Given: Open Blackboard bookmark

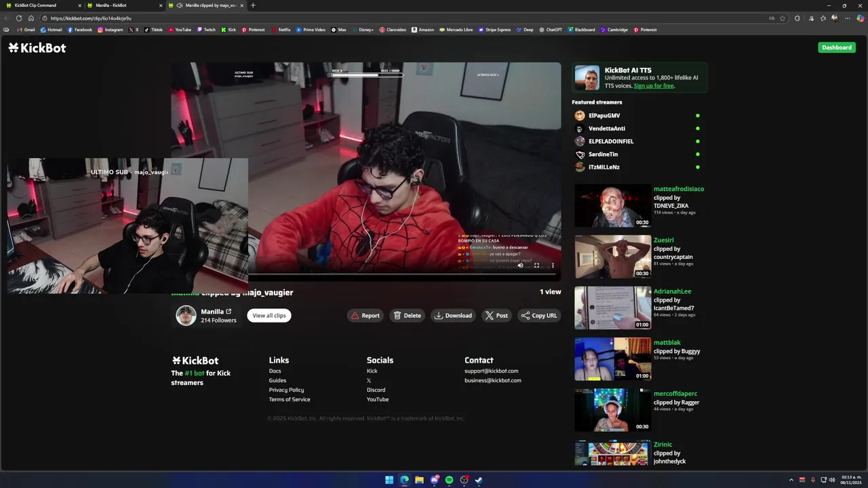Looking at the screenshot, I should [581, 30].
